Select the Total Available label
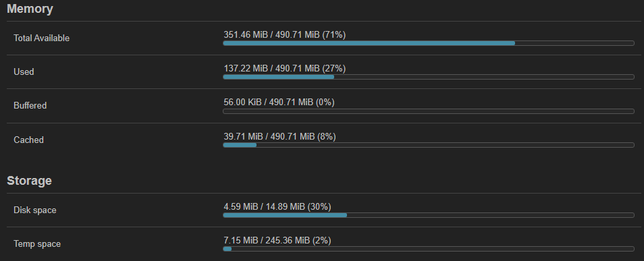 pos(41,38)
